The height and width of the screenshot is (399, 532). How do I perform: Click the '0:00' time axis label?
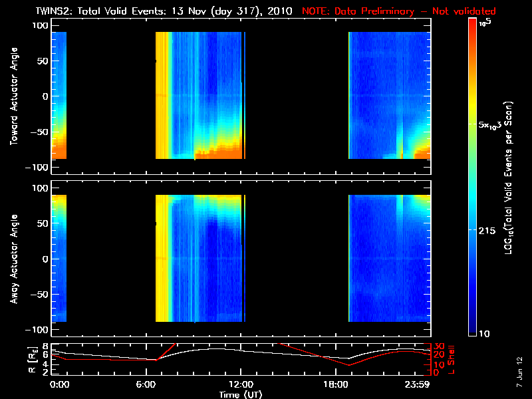[x=59, y=384]
